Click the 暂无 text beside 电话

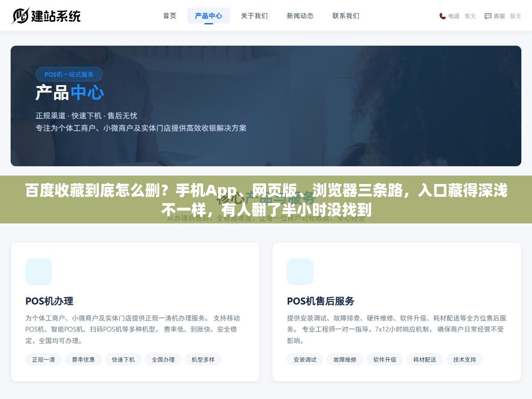(470, 16)
